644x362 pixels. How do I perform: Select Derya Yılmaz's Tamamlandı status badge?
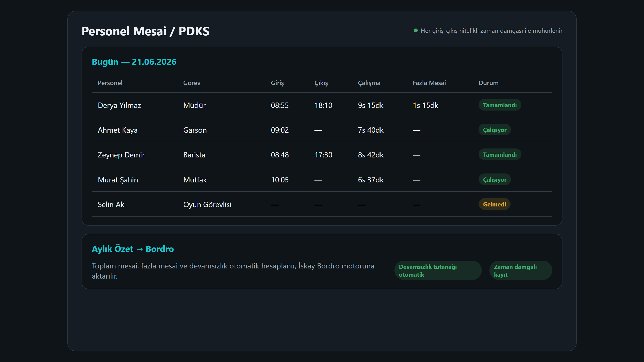coord(500,105)
